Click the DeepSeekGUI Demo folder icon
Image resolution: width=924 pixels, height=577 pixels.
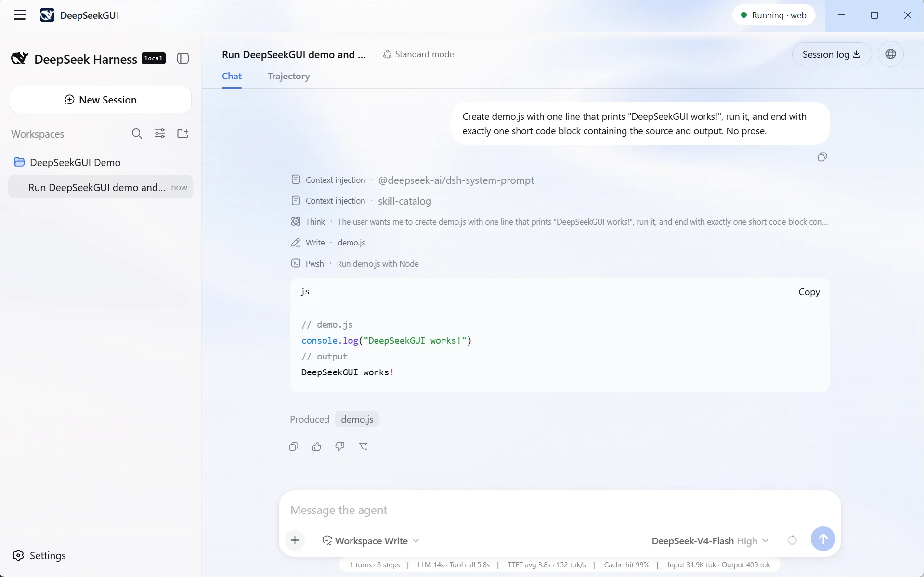(x=19, y=162)
